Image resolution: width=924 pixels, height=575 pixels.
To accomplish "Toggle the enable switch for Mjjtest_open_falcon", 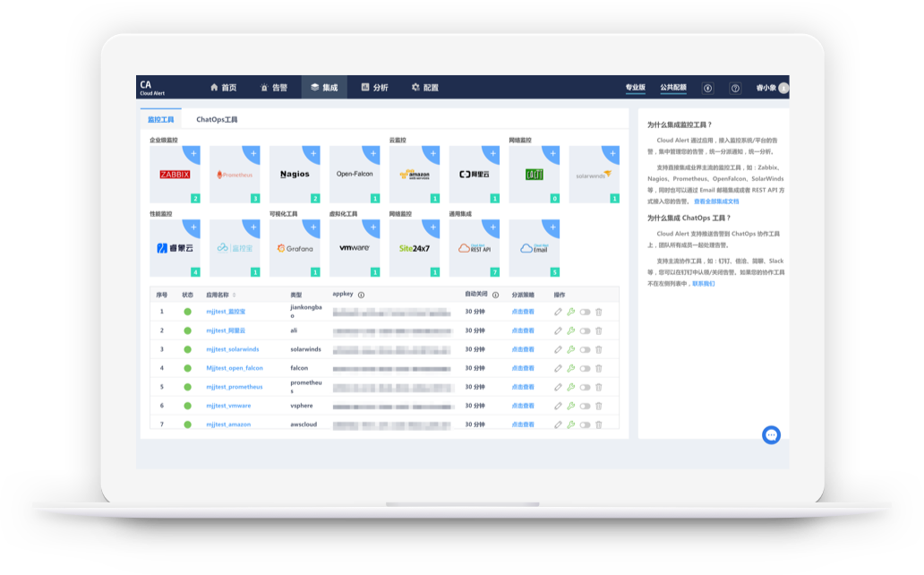I will [x=586, y=369].
